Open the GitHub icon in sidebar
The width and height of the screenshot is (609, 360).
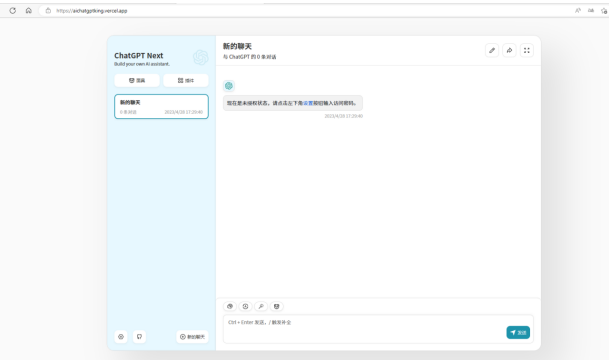(x=139, y=337)
